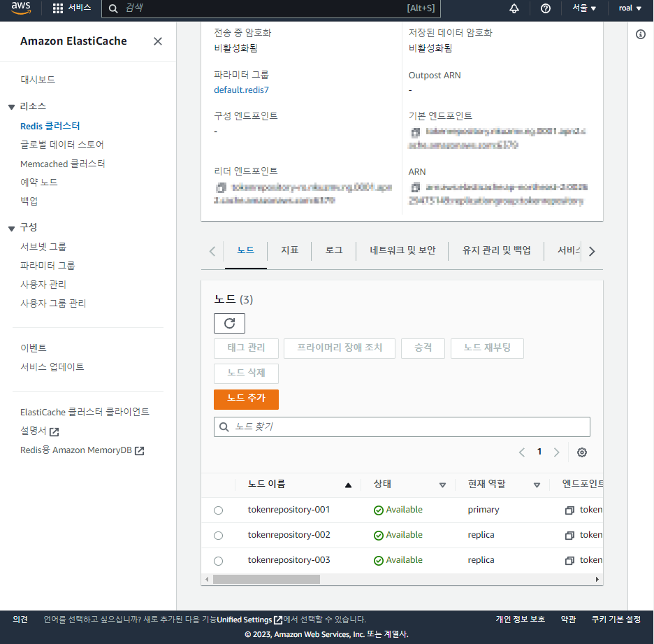Copy the 리더 엔드포인트 value

tap(221, 188)
